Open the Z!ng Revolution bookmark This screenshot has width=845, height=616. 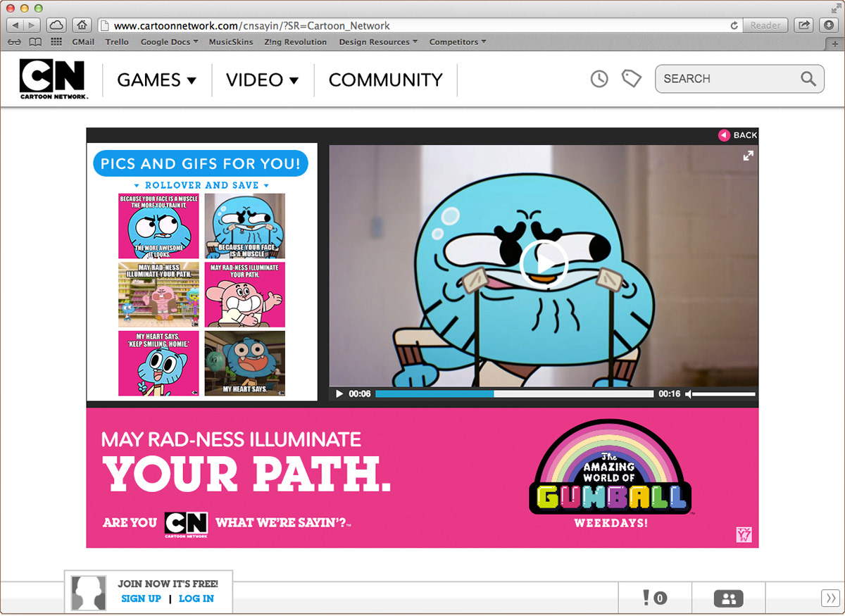pos(296,42)
